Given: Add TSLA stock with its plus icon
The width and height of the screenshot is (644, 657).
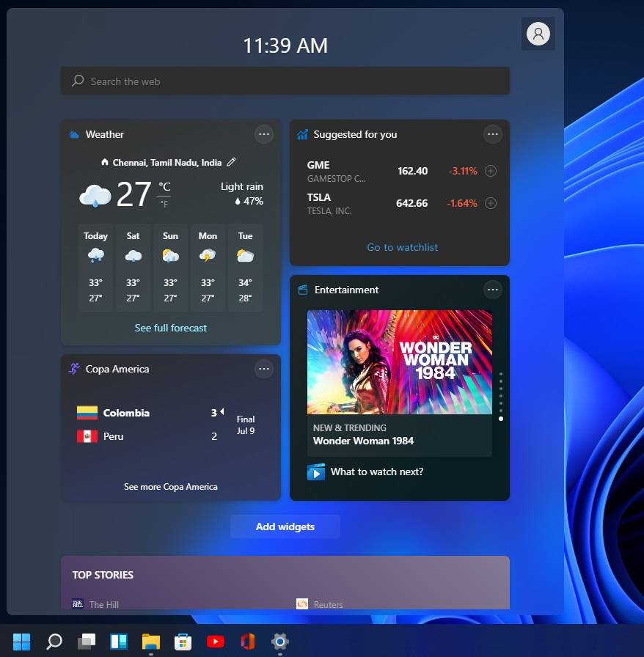Looking at the screenshot, I should 491,203.
